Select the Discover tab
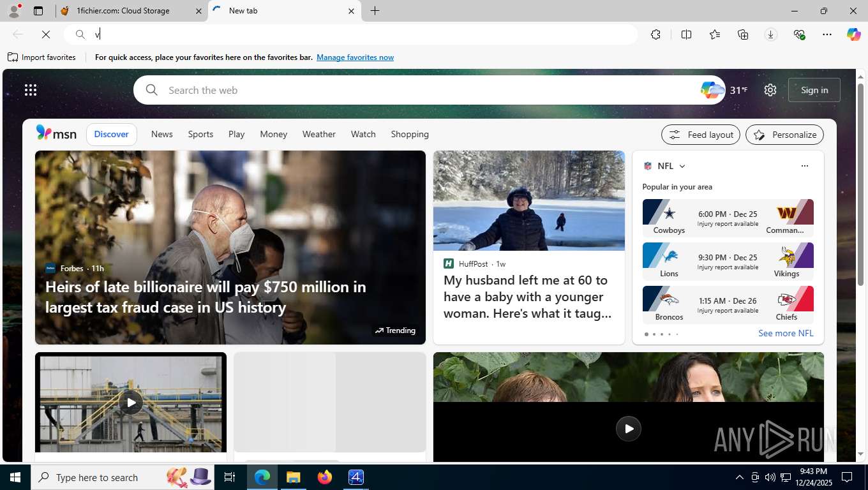Viewport: 868px width, 490px height. pos(112,134)
